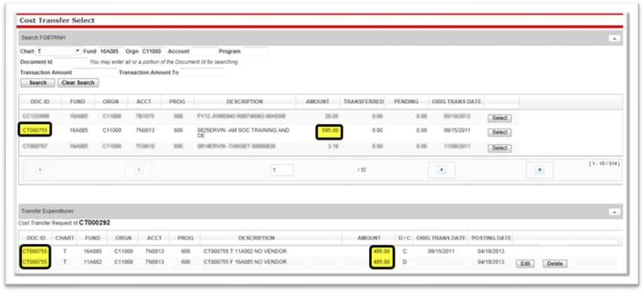Viewport: 644px width, 293px height.
Task: Select the CT000755 transaction row
Action: (500, 132)
